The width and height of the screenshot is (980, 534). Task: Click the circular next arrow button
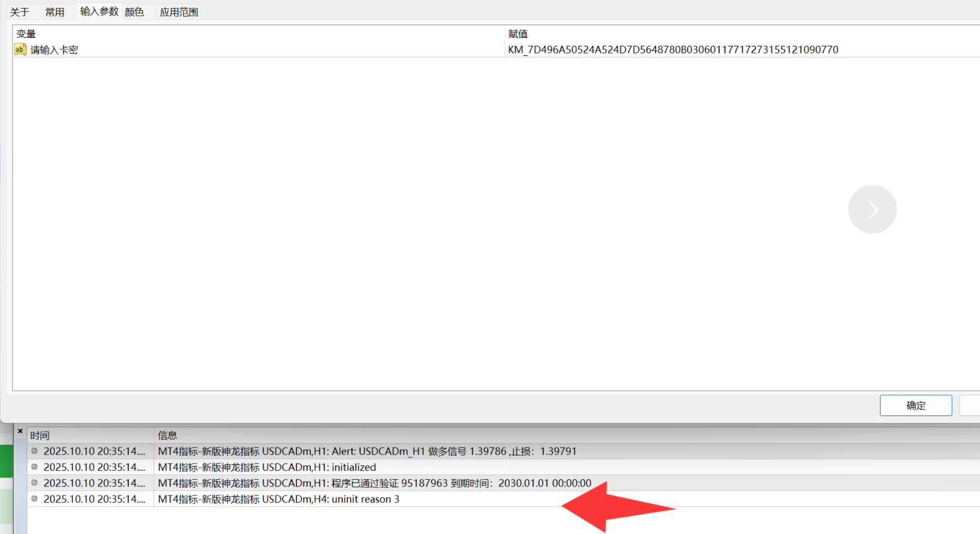click(x=872, y=209)
